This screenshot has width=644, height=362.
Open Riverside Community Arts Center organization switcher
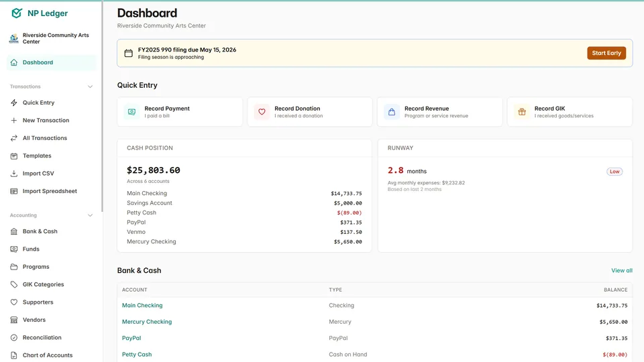click(x=51, y=38)
